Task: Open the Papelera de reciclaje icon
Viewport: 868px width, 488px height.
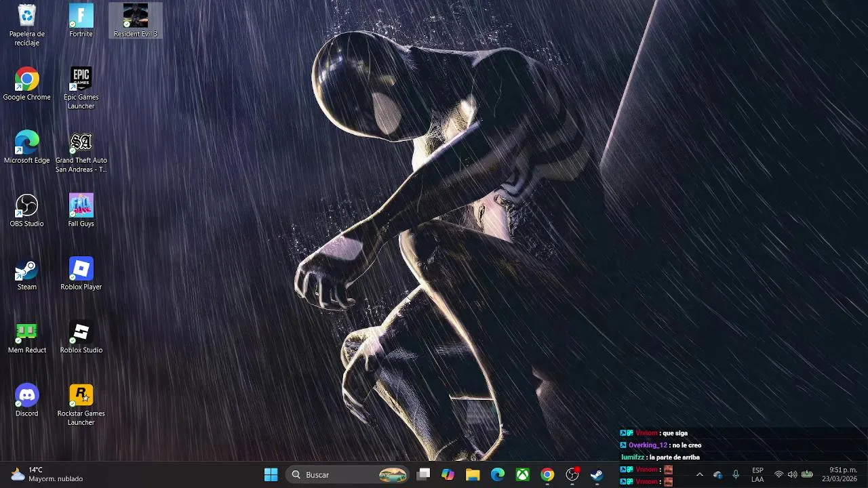Action: tap(26, 25)
